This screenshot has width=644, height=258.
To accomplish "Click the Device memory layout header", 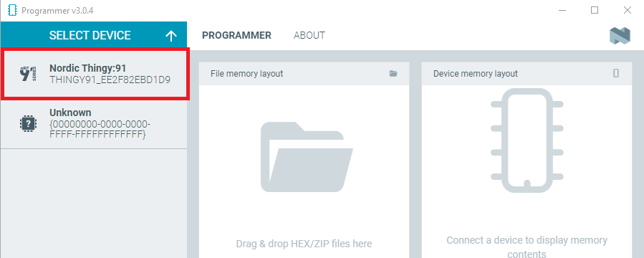I will (x=476, y=74).
